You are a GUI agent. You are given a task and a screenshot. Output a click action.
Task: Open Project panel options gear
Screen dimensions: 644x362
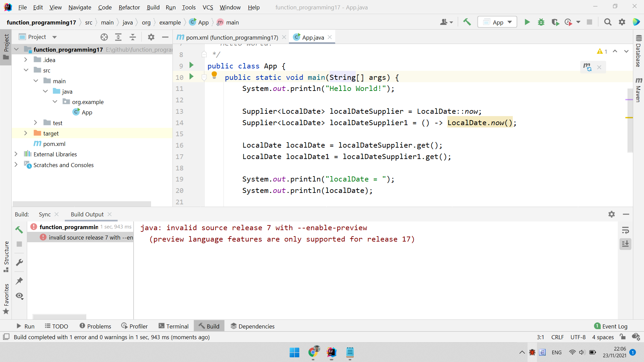click(x=151, y=37)
